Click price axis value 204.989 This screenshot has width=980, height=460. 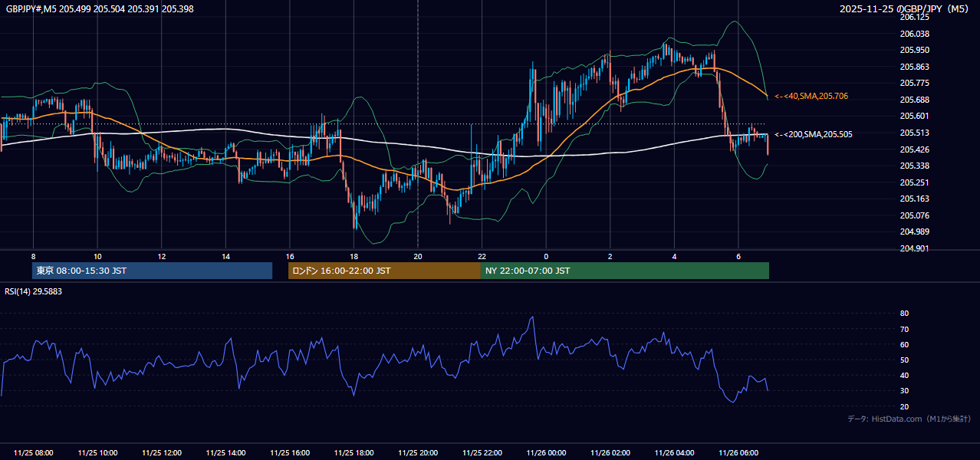914,232
